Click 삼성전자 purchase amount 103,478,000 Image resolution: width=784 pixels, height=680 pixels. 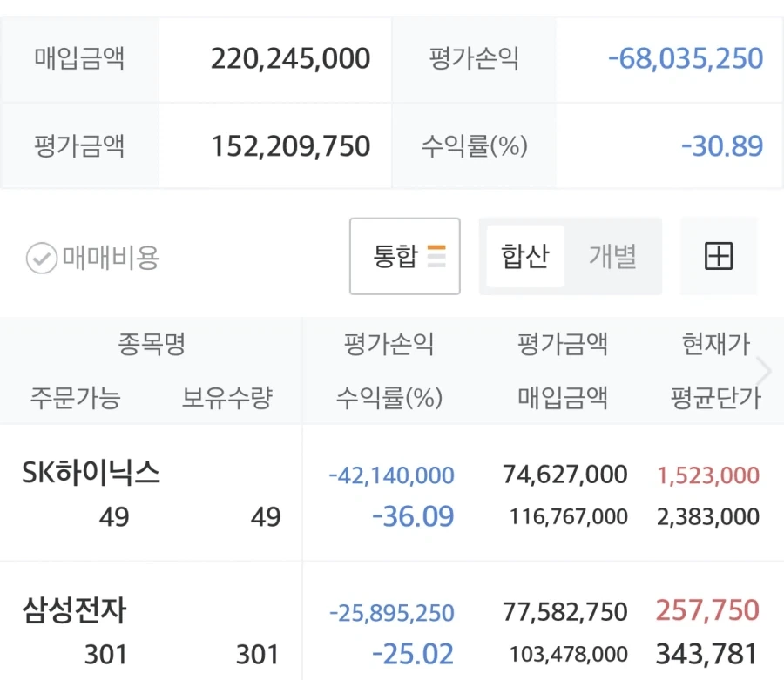[569, 654]
